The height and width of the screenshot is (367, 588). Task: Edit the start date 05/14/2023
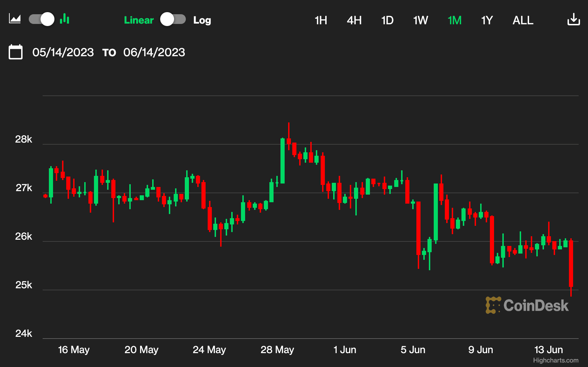click(63, 52)
